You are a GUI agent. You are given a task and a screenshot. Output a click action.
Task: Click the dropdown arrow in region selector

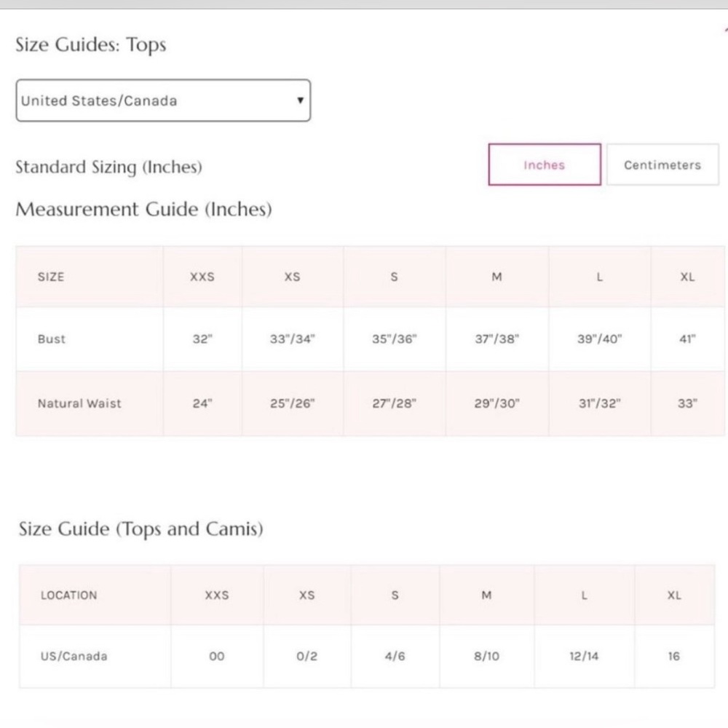click(x=301, y=100)
